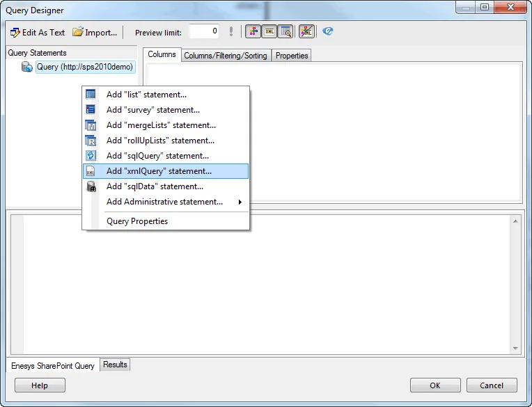Toggle the colored tree diagram view icon

(253, 31)
